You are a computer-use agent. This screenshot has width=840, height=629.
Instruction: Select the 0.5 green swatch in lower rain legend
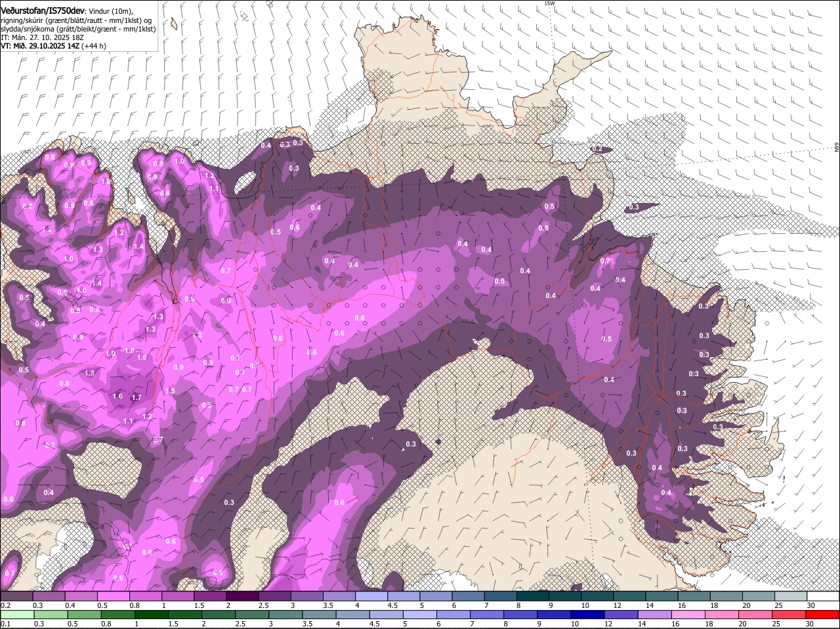pos(84,615)
